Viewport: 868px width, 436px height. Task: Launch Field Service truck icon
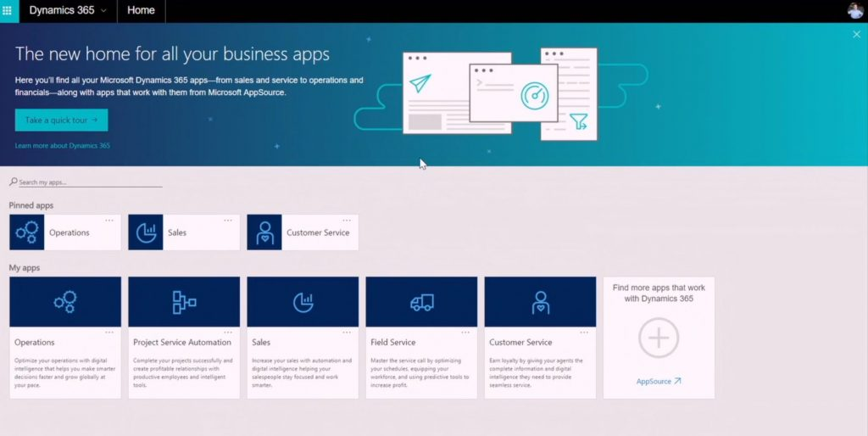[x=421, y=302]
